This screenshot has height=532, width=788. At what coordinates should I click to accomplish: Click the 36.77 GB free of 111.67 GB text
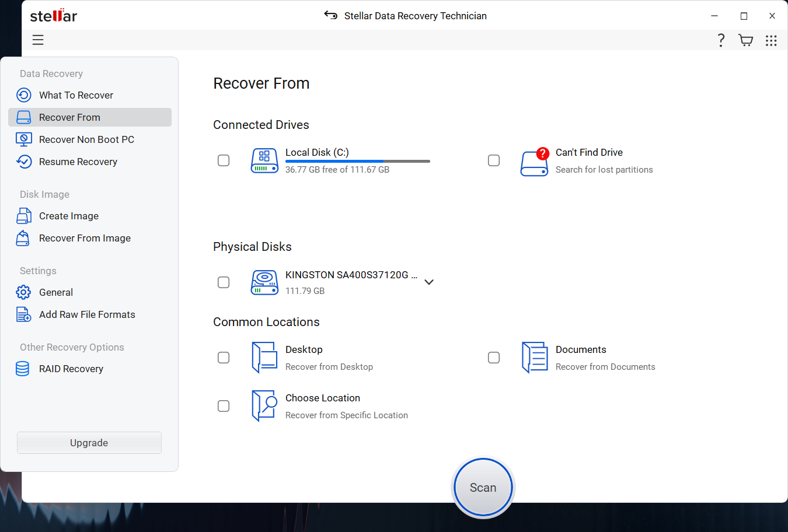pyautogui.click(x=337, y=170)
